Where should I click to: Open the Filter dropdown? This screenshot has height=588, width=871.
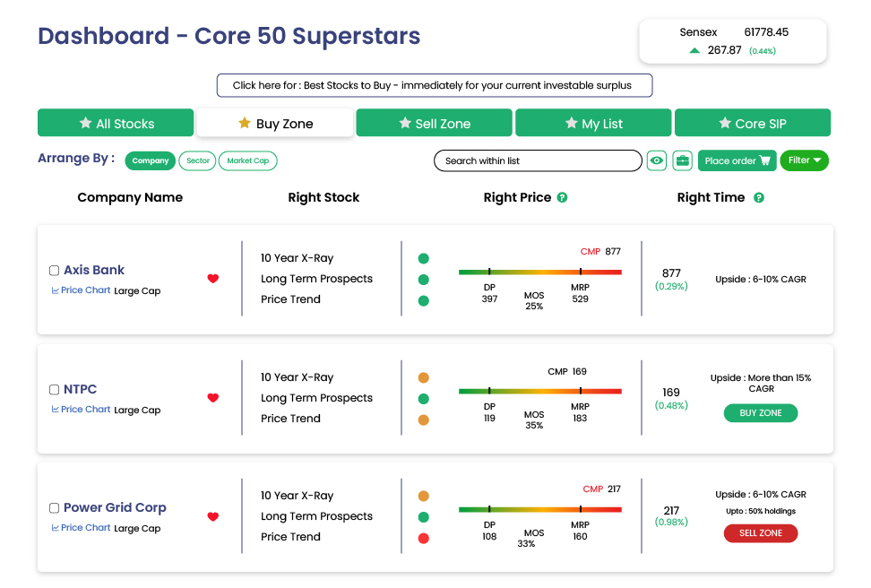click(x=804, y=160)
